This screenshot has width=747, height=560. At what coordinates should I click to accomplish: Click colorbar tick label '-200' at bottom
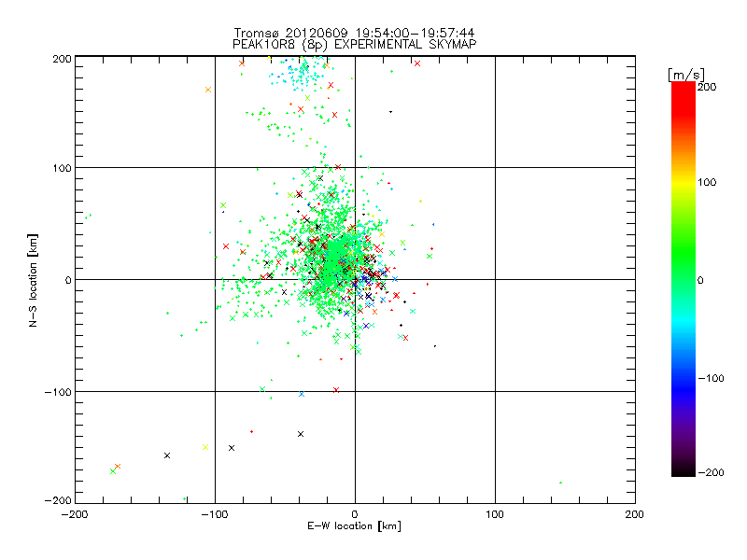[x=711, y=472]
